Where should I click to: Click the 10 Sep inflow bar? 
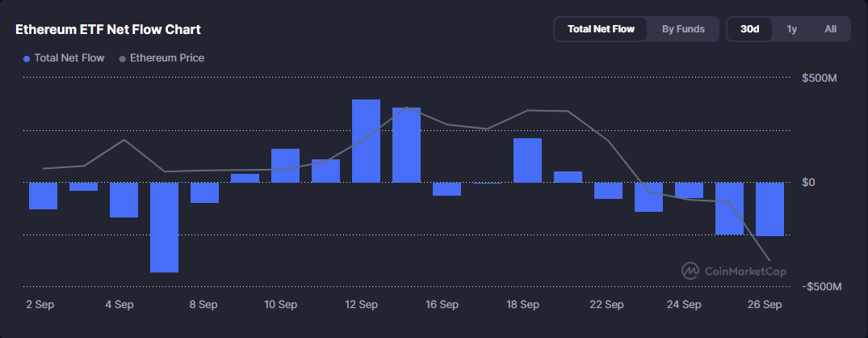pos(285,166)
